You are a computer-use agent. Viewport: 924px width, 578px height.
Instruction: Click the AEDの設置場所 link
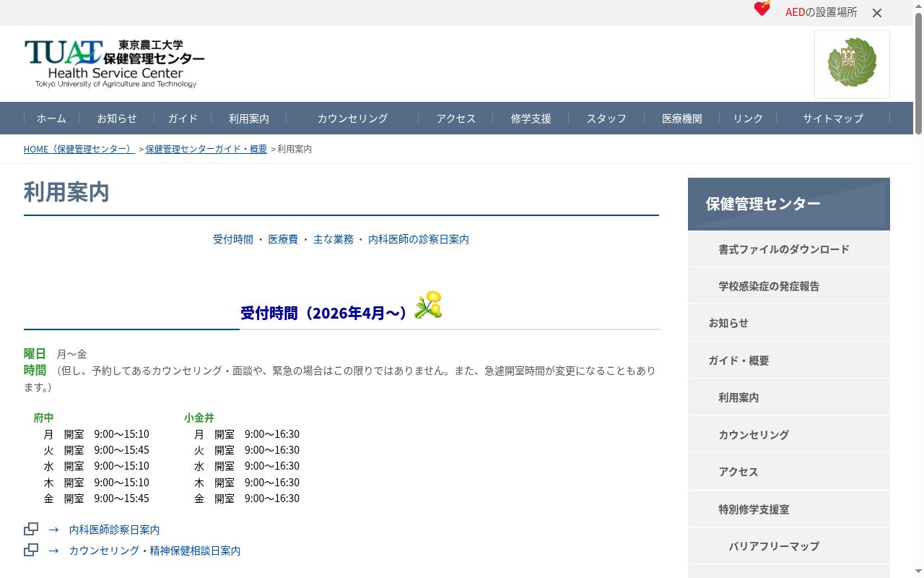821,12
